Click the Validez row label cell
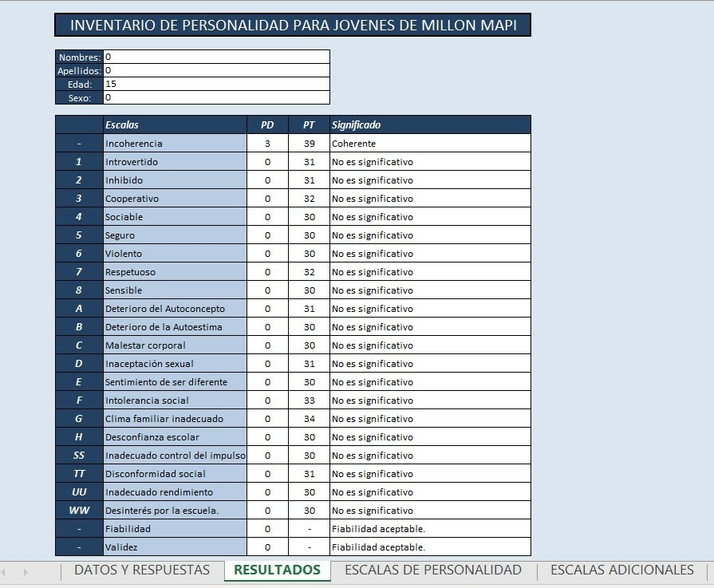The image size is (714, 588). 175,547
